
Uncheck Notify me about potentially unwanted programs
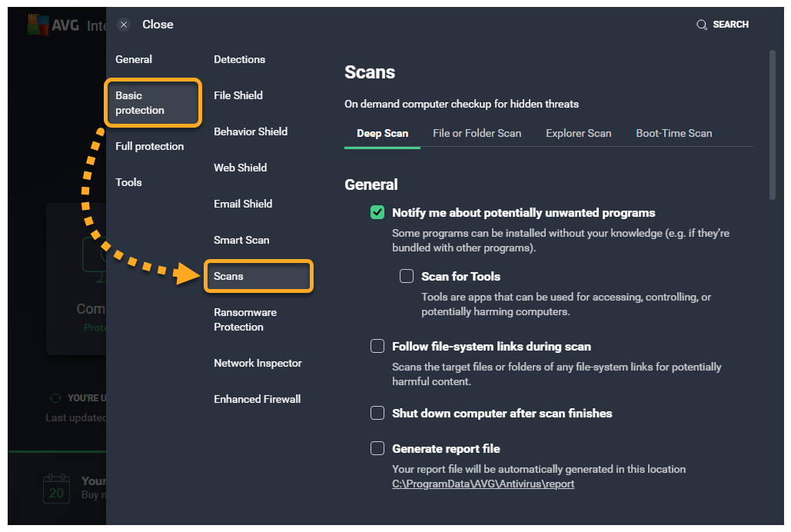coord(377,212)
